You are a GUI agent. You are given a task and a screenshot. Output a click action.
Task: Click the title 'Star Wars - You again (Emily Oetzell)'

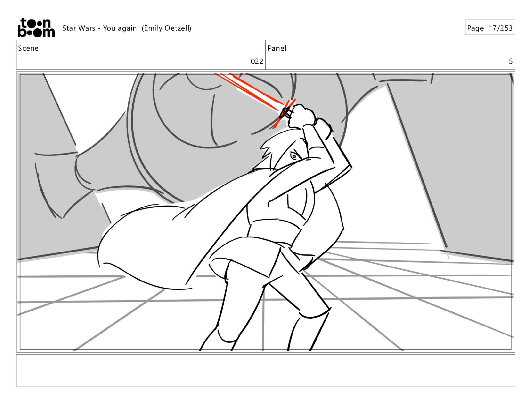(127, 28)
